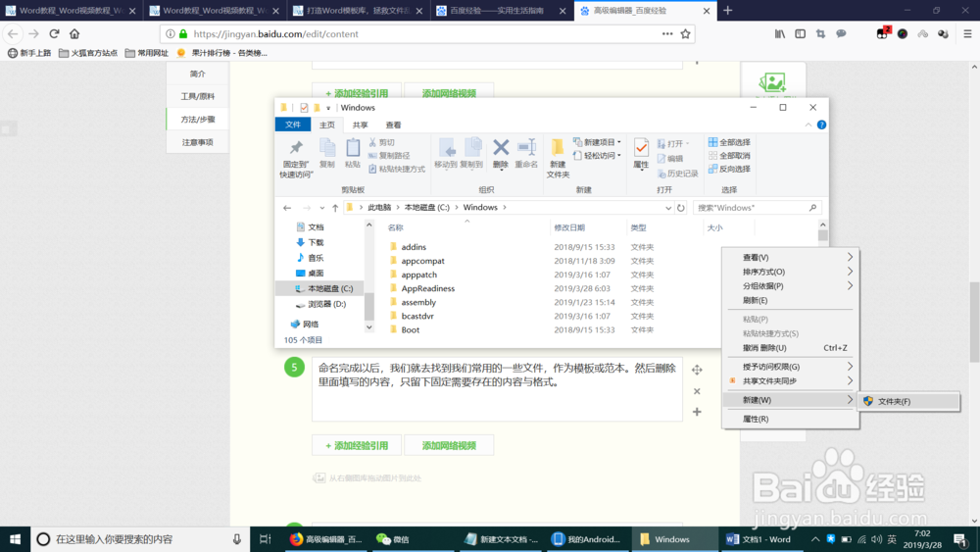Open quick access toolbar customize arrow

coord(328,108)
